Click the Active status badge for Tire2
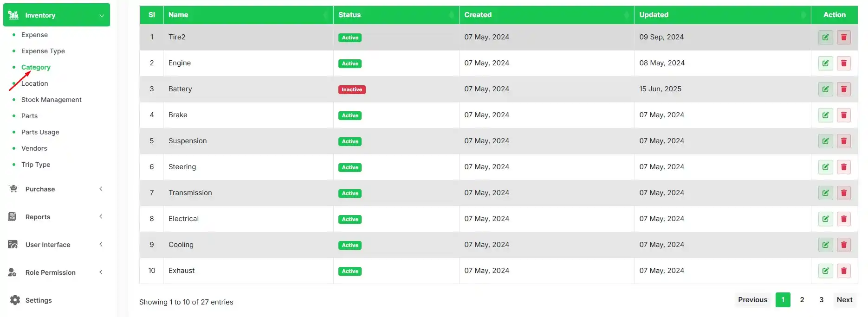Viewport: 868px width, 317px height. [x=350, y=38]
